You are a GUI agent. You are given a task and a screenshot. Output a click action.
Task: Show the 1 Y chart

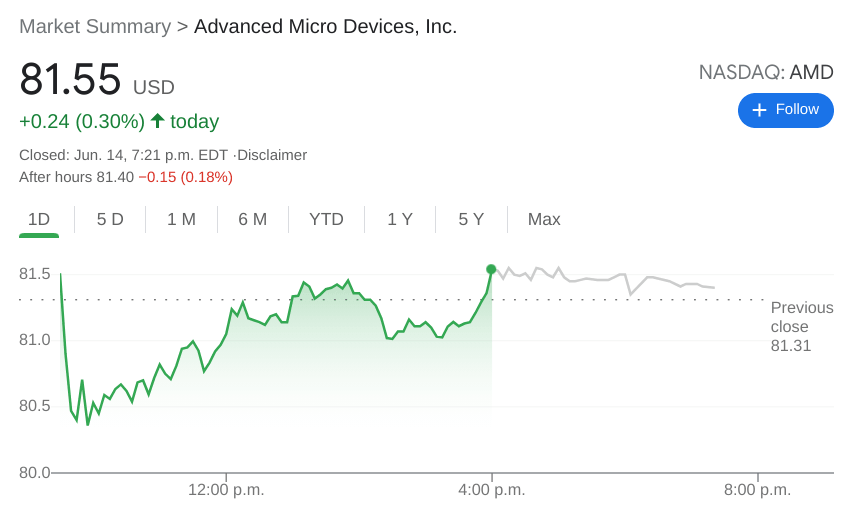coord(400,219)
